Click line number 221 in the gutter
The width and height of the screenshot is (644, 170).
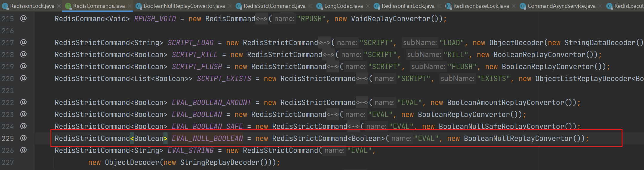pos(8,91)
